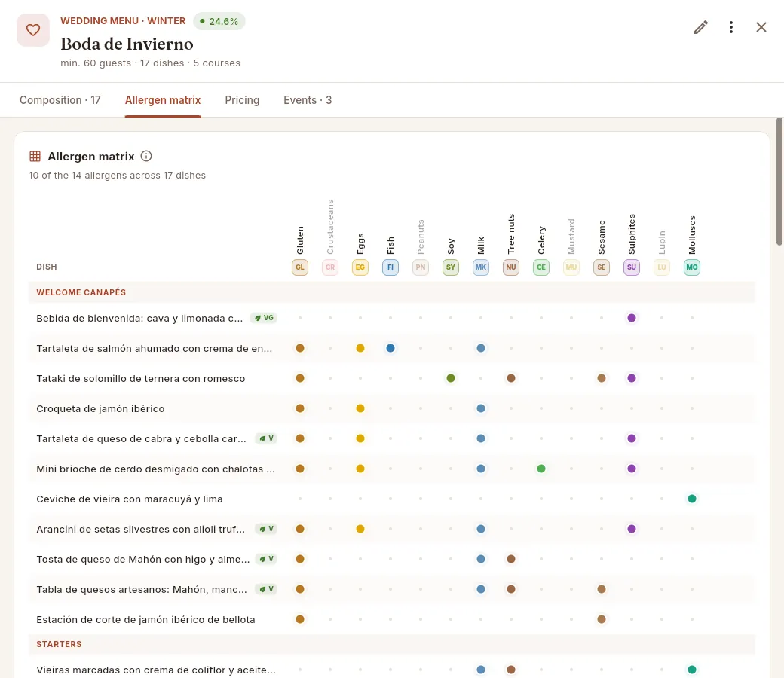
Task: Select the MO Molluscs allergen badge
Action: tap(692, 267)
